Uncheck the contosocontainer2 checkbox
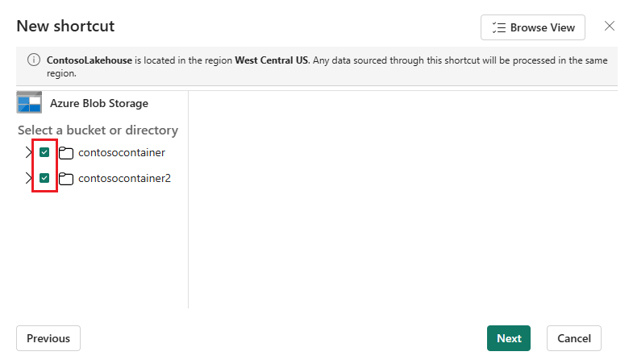This screenshot has width=633, height=364. [44, 178]
